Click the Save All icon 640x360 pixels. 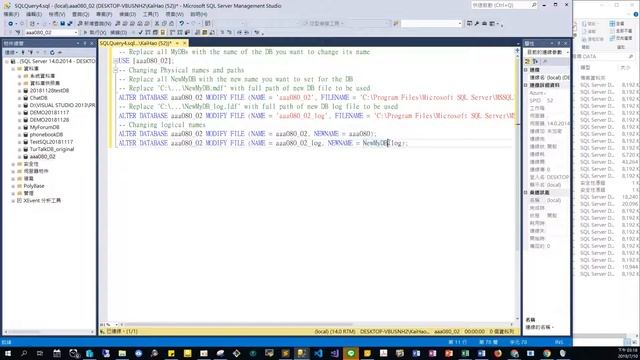click(x=70, y=24)
